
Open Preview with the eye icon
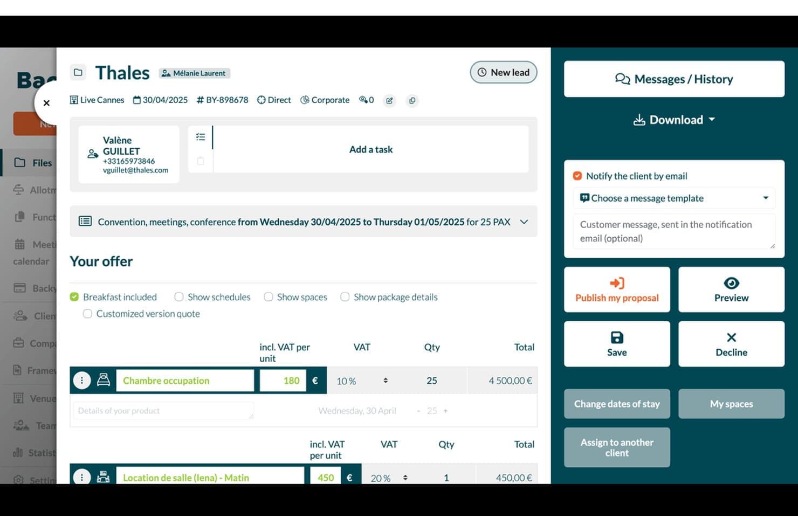point(731,289)
